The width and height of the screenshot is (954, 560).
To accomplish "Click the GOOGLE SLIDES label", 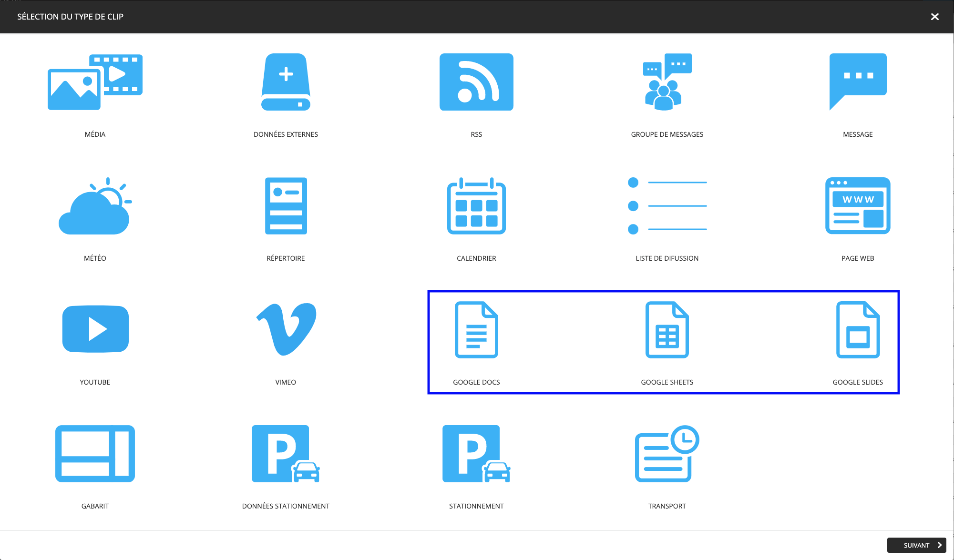I will coord(858,382).
